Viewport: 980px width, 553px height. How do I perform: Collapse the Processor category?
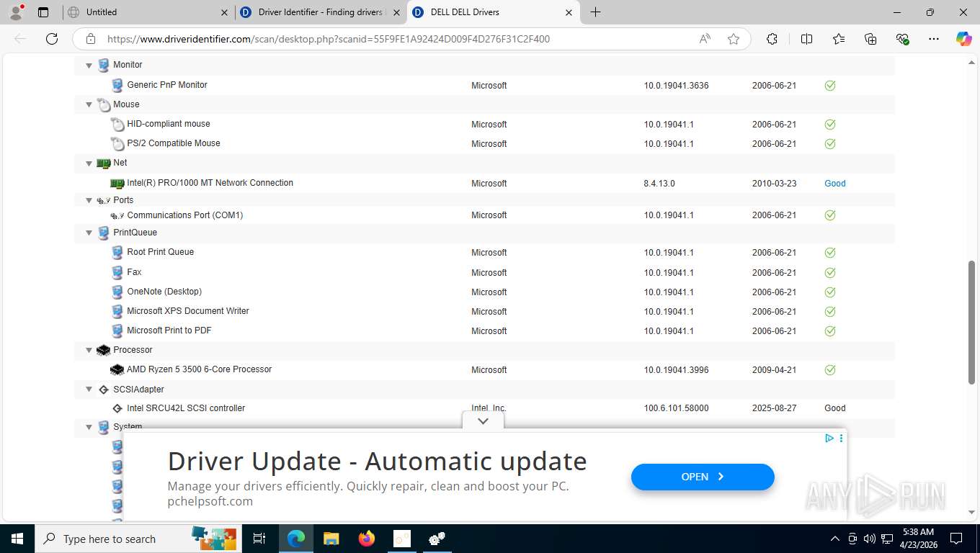tap(89, 350)
